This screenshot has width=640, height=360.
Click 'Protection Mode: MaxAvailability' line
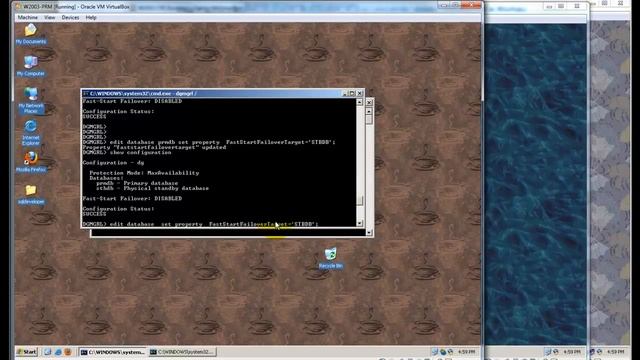pyautogui.click(x=144, y=173)
